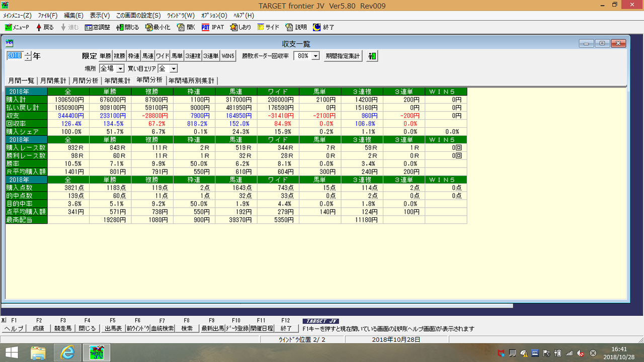Click the F1 ヘルプ function button
Viewport: 644px width, 362px height.
coord(14,328)
